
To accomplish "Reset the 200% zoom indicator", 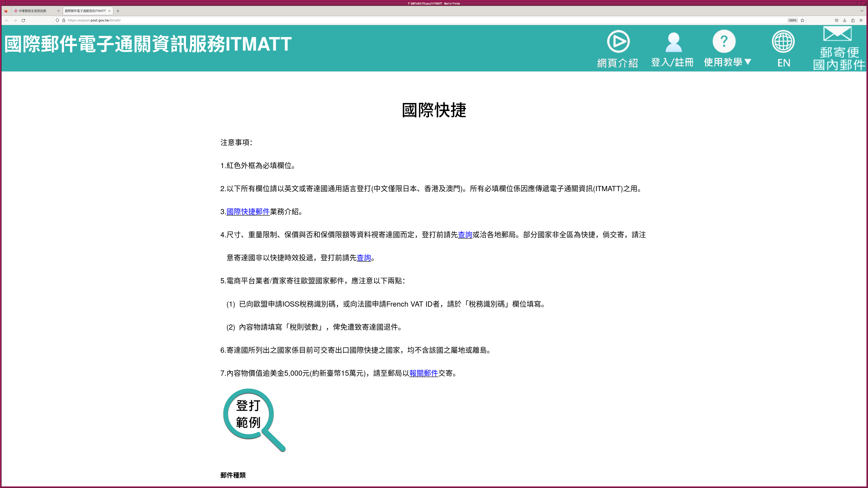I will pyautogui.click(x=793, y=20).
